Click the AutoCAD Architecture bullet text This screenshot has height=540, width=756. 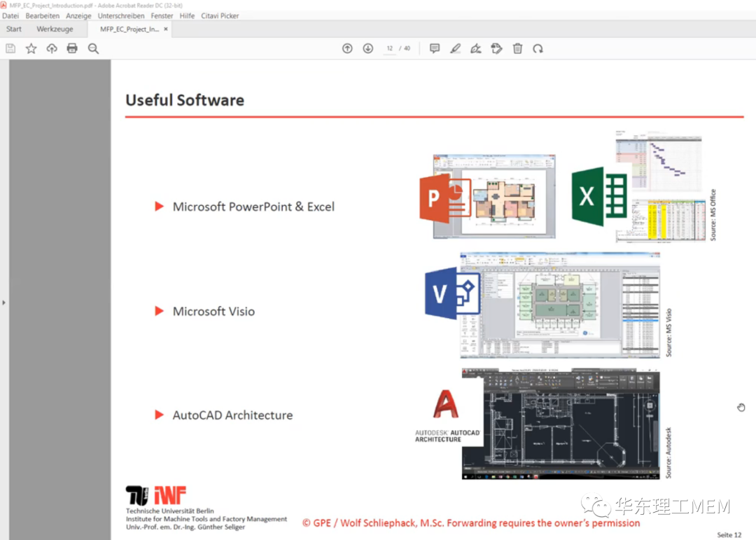[232, 415]
